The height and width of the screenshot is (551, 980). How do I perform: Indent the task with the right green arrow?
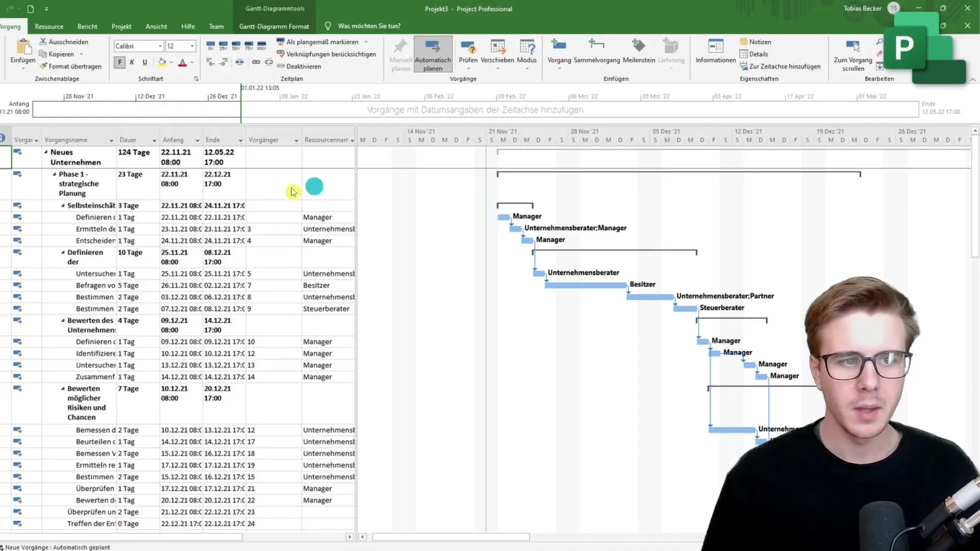click(x=224, y=62)
